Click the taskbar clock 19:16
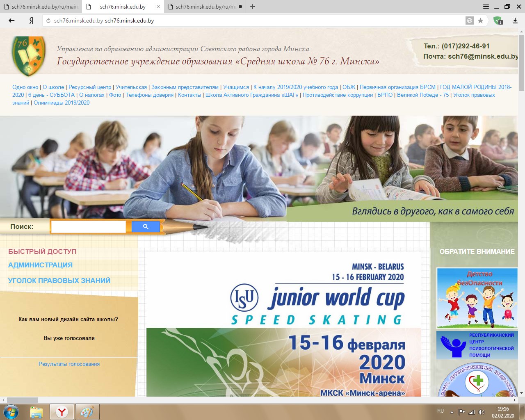The width and height of the screenshot is (525, 420). pyautogui.click(x=503, y=409)
